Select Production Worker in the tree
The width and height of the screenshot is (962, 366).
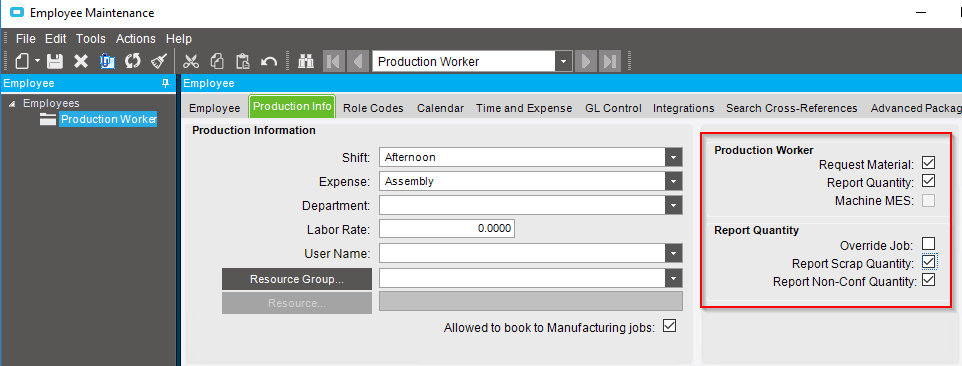click(x=109, y=119)
